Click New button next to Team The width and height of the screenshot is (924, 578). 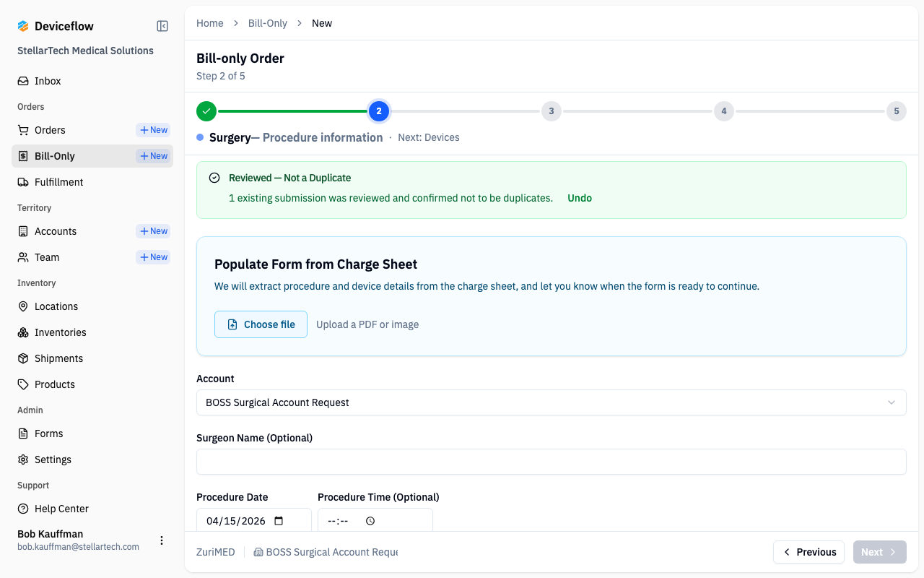pyautogui.click(x=154, y=257)
